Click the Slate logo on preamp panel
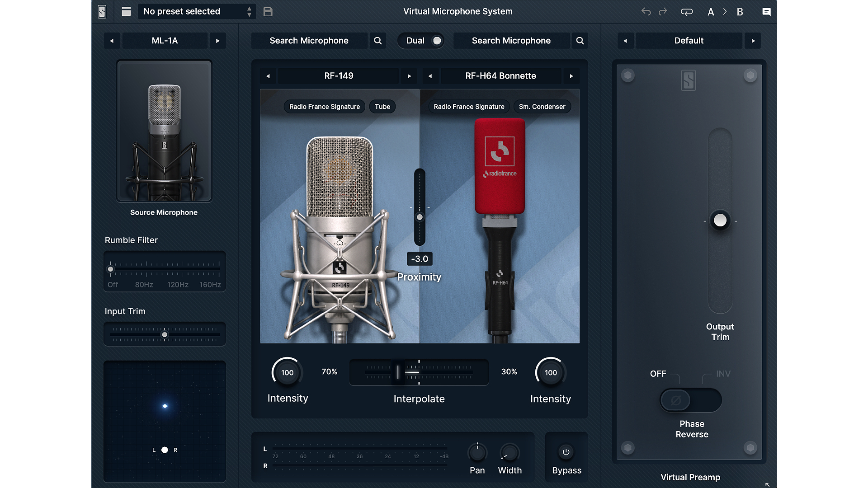 [x=689, y=80]
